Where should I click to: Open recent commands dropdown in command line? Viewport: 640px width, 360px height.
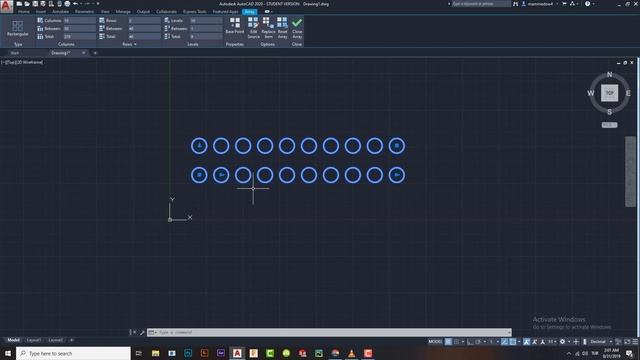[x=152, y=332]
